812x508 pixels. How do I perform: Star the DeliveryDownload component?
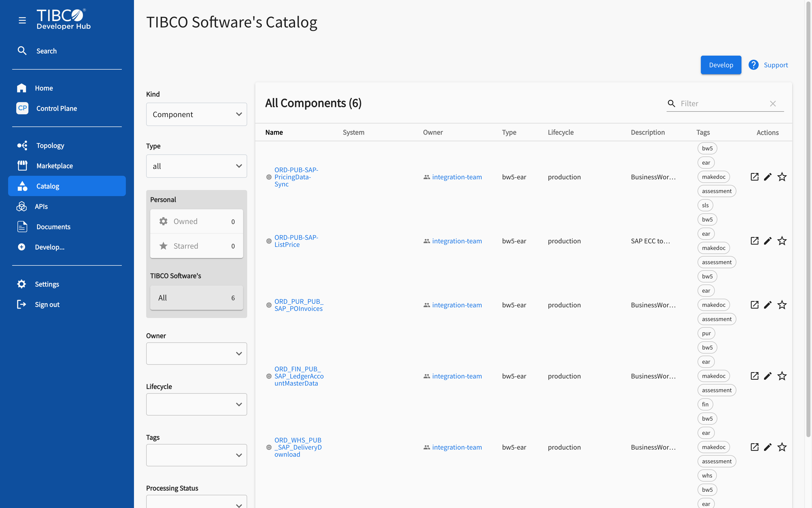click(782, 447)
